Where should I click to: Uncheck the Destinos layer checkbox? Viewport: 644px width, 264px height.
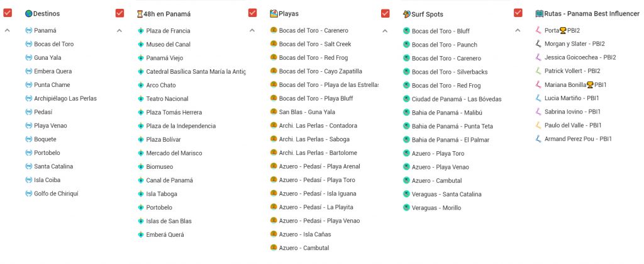(8, 13)
